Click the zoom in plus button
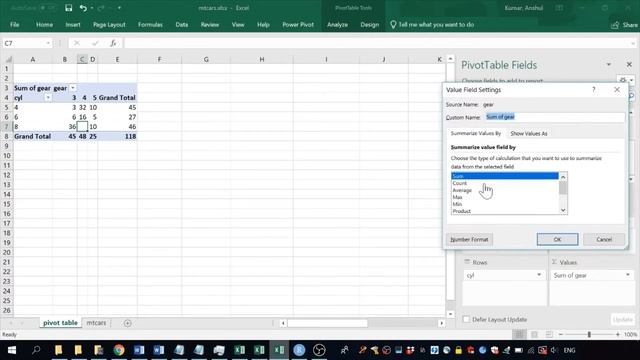The width and height of the screenshot is (640, 360). pyautogui.click(x=618, y=334)
